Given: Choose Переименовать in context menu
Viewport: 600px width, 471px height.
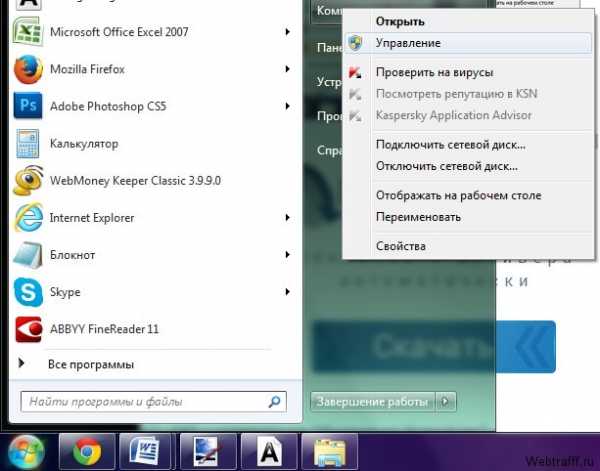Looking at the screenshot, I should [468, 217].
